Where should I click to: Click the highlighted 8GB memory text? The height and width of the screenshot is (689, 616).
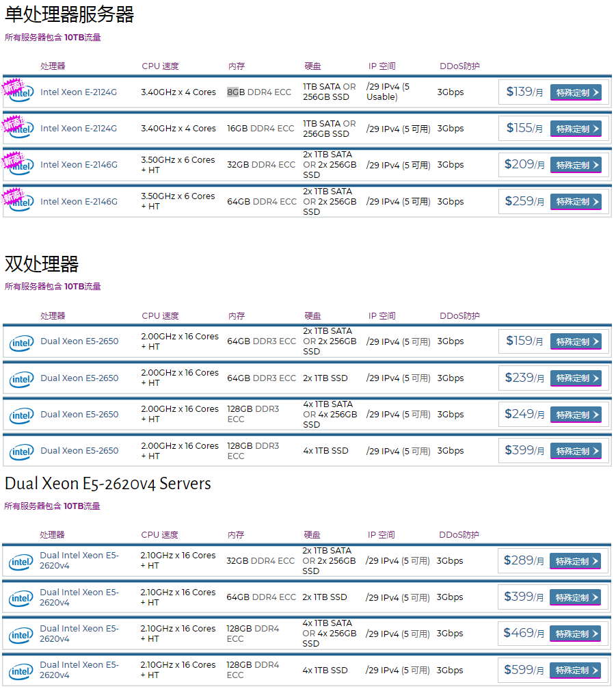point(232,92)
